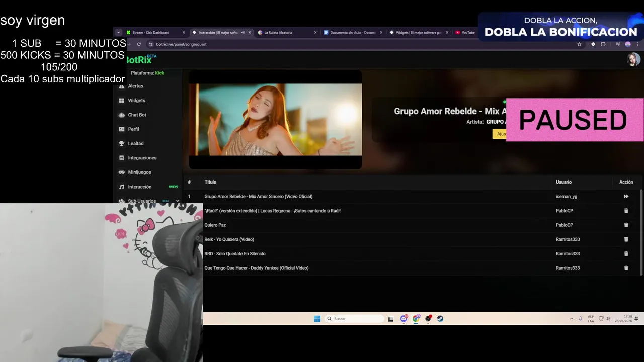The height and width of the screenshot is (362, 644).
Task: Bookmark this page with star icon
Action: (579, 44)
